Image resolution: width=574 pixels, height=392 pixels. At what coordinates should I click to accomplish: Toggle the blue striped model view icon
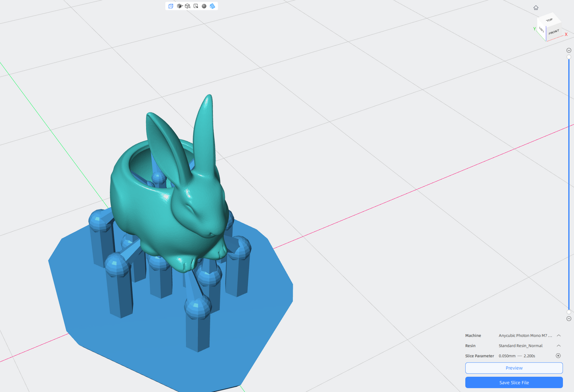point(212,6)
